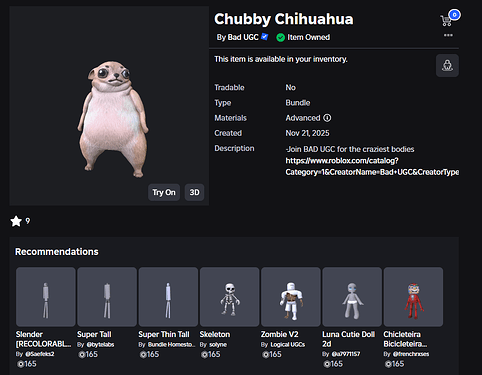Screen dimensions: 482x375
Task: Click the green Item Owned checkmark icon
Action: coord(280,37)
